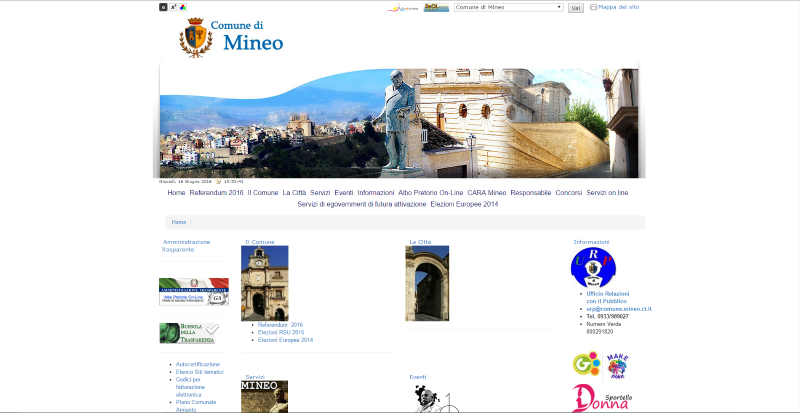Viewport: 800px width, 413px height.
Task: Open La Città in the navigation menu
Action: pyautogui.click(x=294, y=193)
